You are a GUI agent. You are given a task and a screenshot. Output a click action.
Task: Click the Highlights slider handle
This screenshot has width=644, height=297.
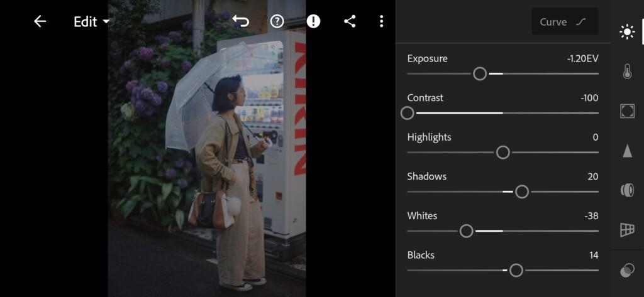pyautogui.click(x=503, y=153)
